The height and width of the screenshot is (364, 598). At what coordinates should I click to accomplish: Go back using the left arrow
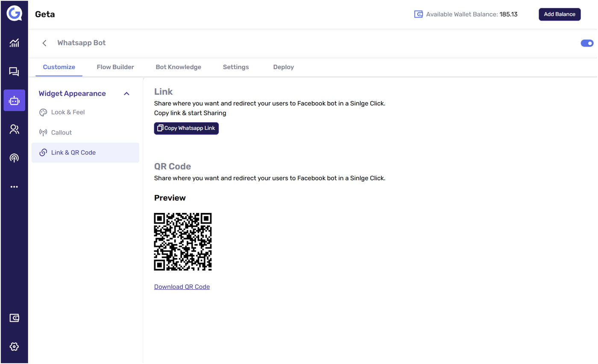44,43
